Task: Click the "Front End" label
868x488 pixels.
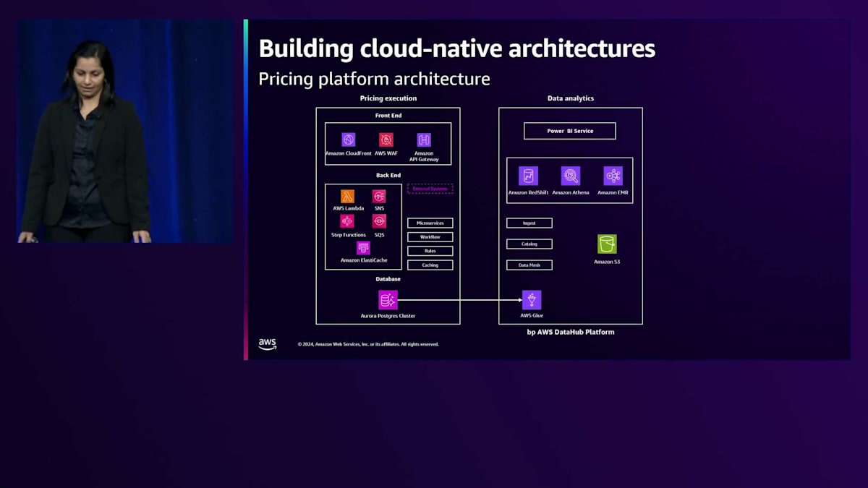Action: tap(388, 116)
